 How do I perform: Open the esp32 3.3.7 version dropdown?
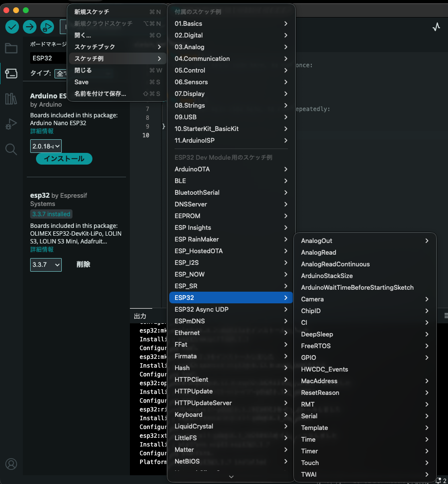[46, 264]
